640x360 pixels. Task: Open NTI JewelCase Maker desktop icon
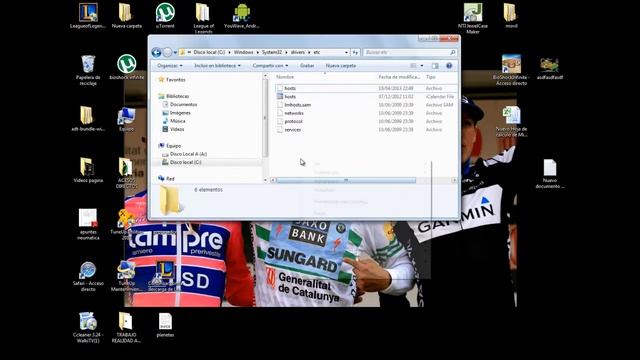pyautogui.click(x=473, y=18)
